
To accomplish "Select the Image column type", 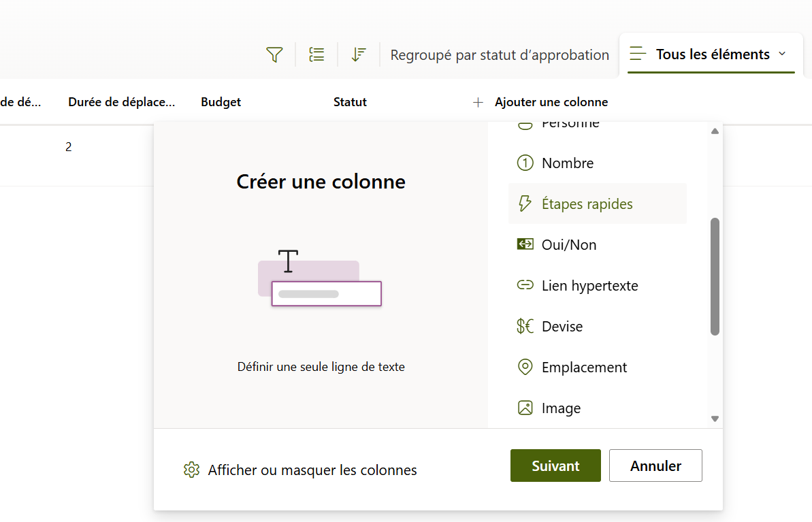I will pyautogui.click(x=561, y=408).
